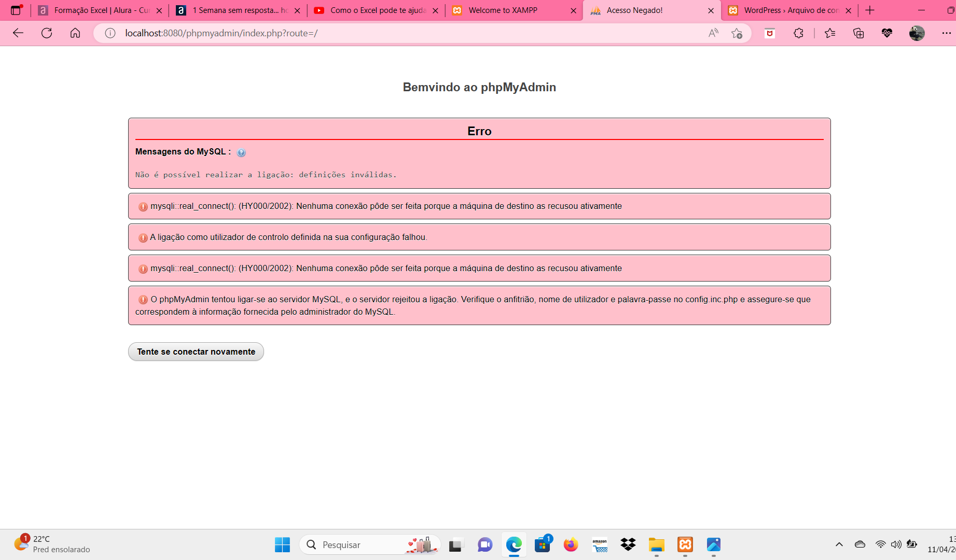Open the battery status tray icon
This screenshot has height=560, width=956.
(x=912, y=544)
